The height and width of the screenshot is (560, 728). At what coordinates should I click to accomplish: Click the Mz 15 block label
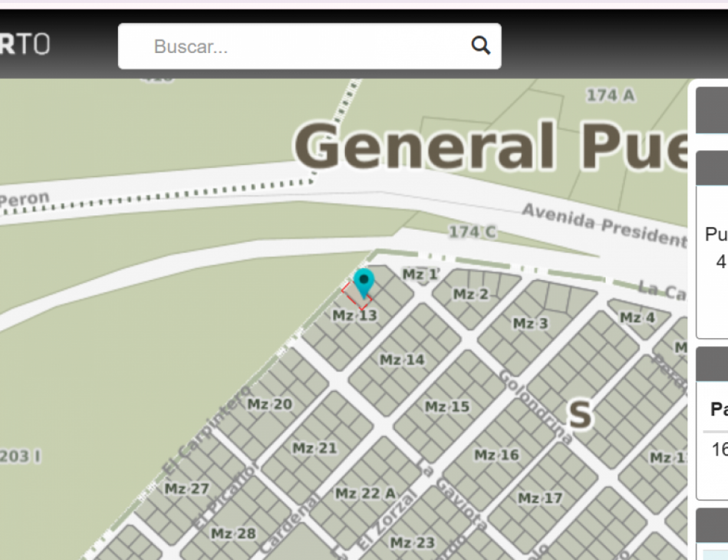(447, 407)
